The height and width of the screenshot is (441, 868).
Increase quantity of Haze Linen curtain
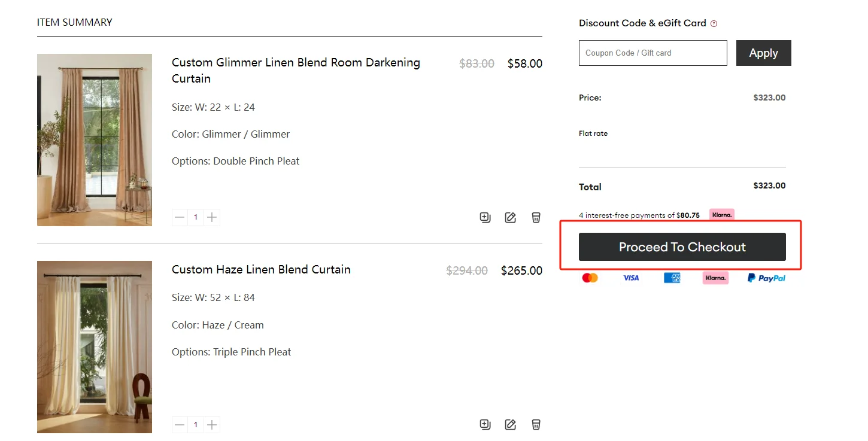[212, 425]
